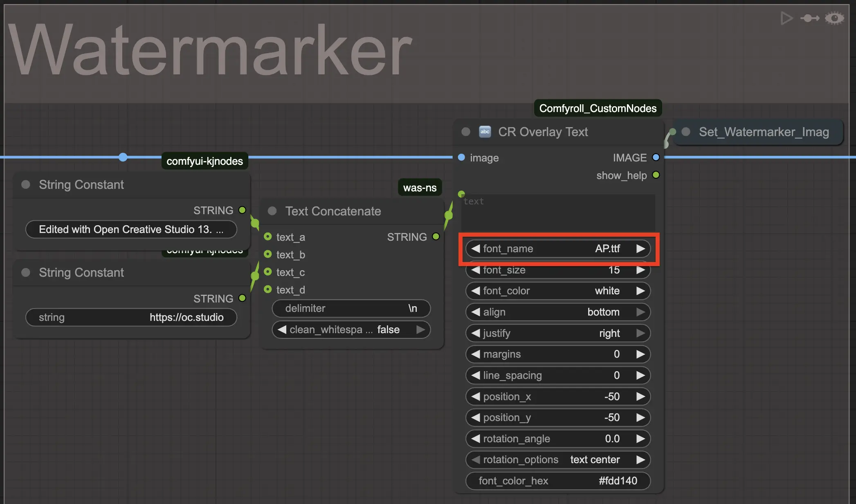Collapse the CR Overlay Text node dot
Viewport: 856px width, 504px height.
pyautogui.click(x=465, y=132)
